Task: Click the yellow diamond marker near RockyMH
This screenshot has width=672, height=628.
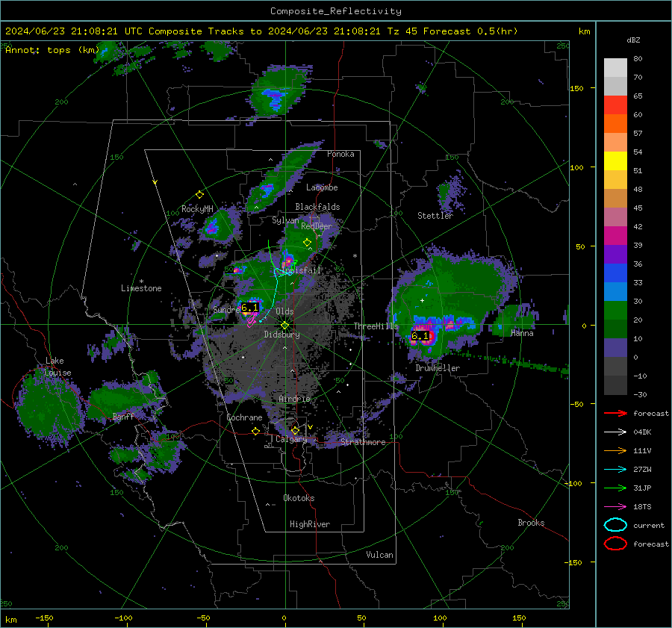Action: pos(199,195)
